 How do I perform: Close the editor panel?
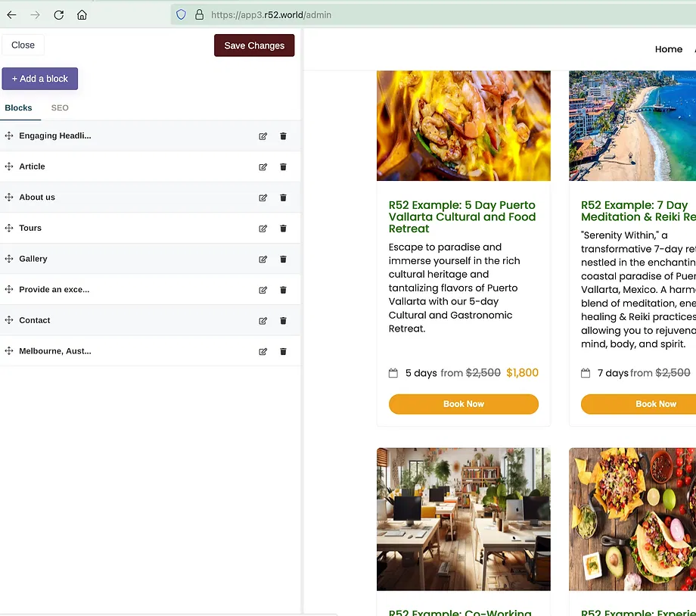pyautogui.click(x=23, y=45)
